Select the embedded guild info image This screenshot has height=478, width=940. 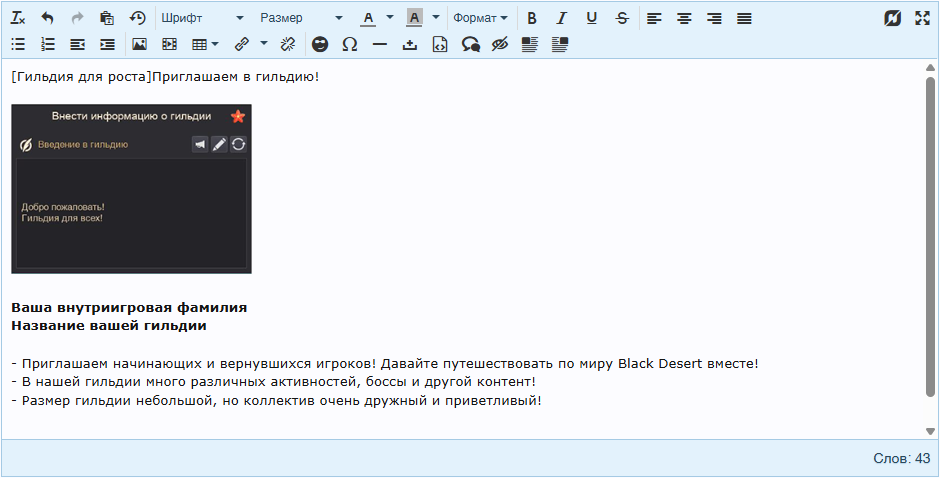pyautogui.click(x=131, y=189)
